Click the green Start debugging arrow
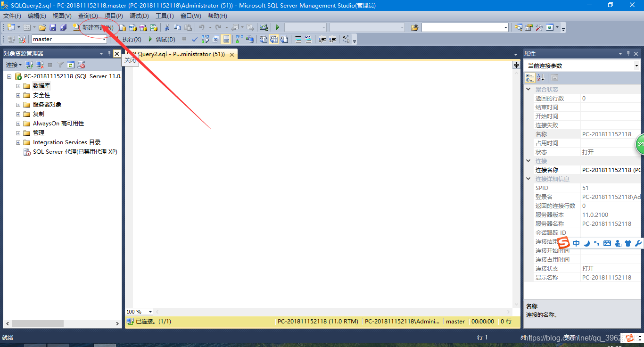 277,27
